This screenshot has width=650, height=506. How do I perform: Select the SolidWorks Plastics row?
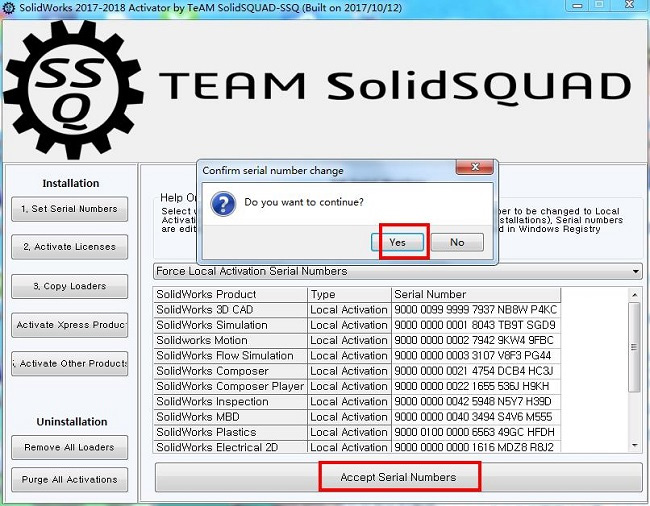[x=357, y=432]
